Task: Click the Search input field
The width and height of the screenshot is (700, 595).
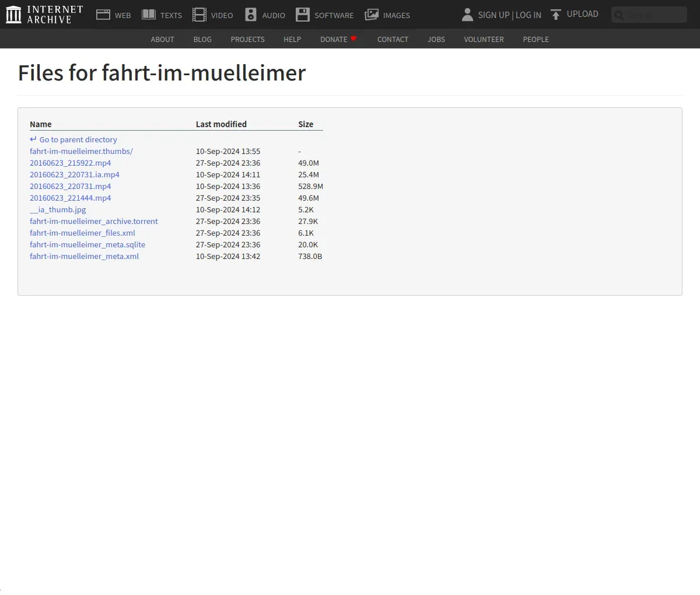Action: point(649,15)
